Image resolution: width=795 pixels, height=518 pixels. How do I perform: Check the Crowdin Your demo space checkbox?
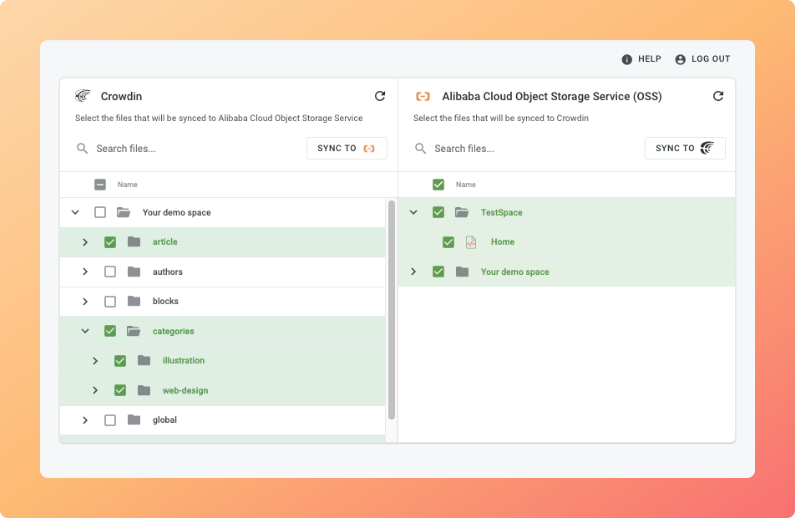click(x=100, y=212)
